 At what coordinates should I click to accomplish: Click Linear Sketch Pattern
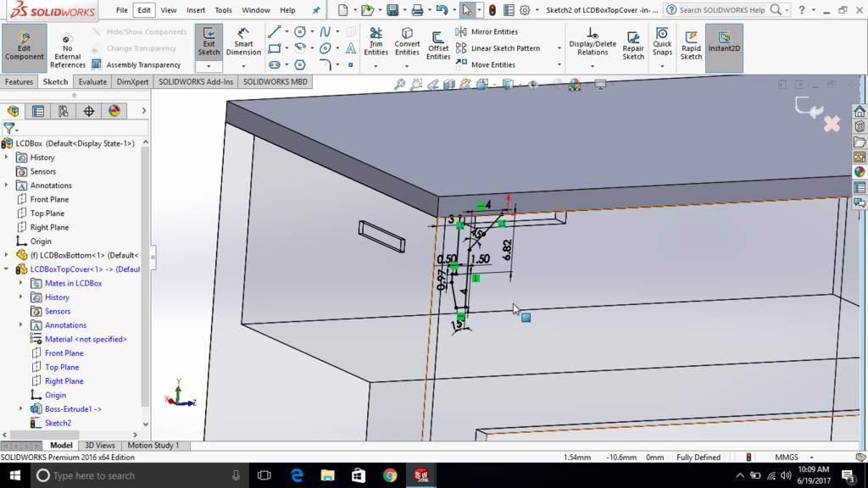pyautogui.click(x=498, y=48)
